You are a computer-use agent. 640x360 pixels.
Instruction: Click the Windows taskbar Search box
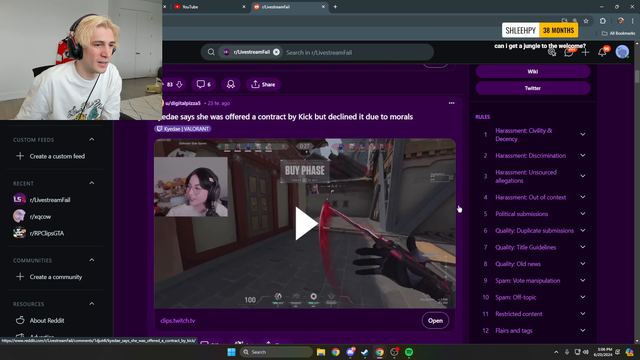coord(276,352)
